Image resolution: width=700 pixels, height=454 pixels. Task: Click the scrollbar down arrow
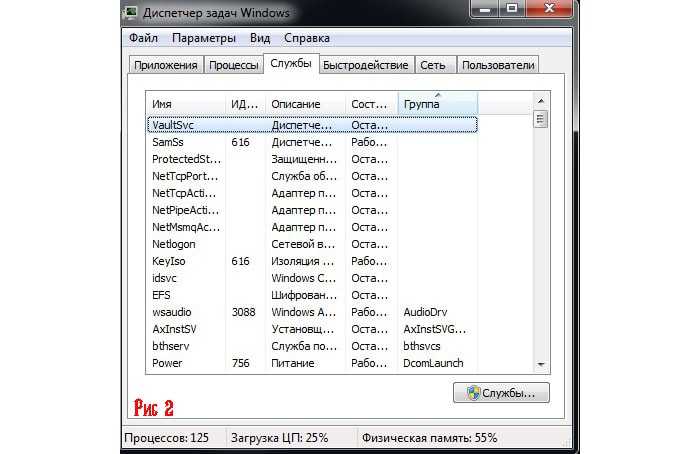pos(541,365)
